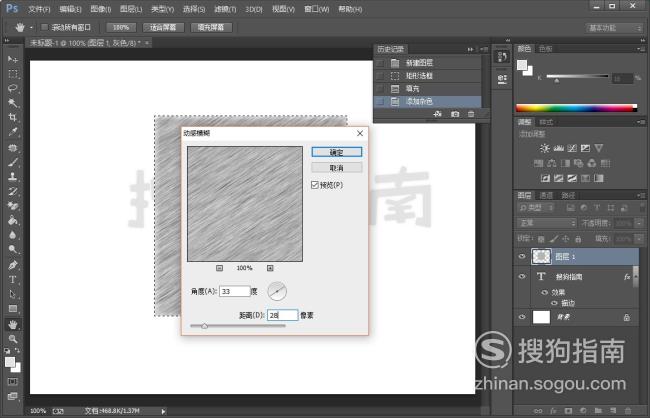The image size is (650, 418).
Task: Click 填充屏幕 fill screen button
Action: click(x=211, y=27)
